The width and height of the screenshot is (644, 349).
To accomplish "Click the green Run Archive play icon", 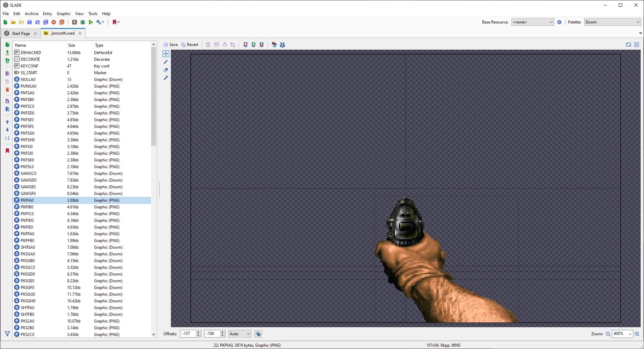I will coord(91,22).
